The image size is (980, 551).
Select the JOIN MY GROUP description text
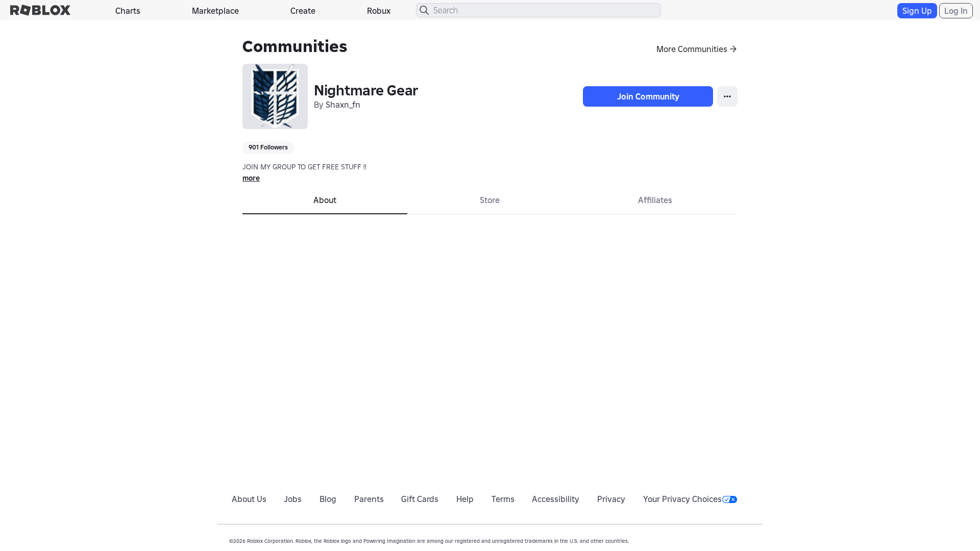click(304, 167)
